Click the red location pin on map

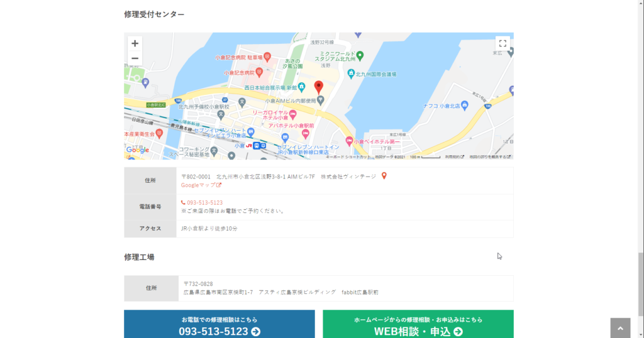click(319, 87)
